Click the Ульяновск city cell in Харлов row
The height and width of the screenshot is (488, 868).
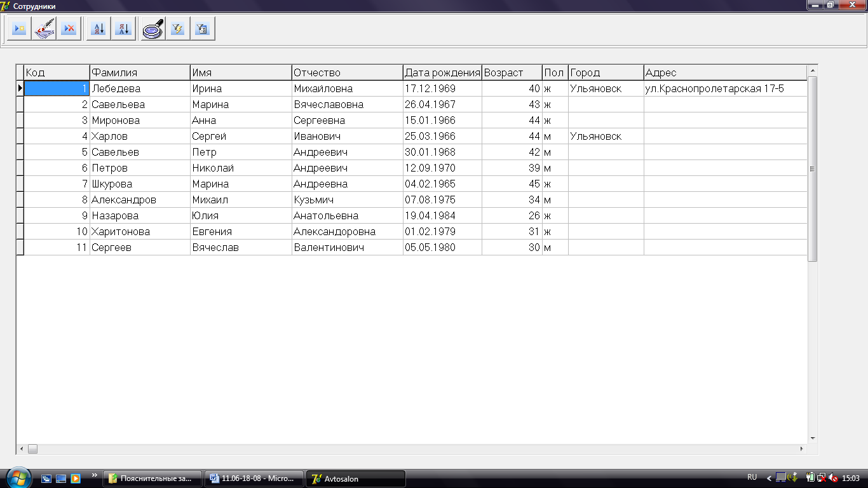coord(606,136)
